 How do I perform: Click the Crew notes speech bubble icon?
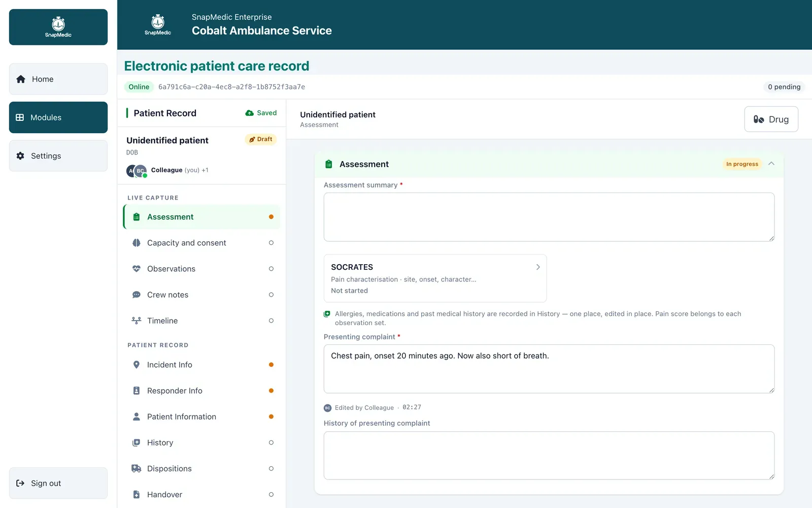137,295
